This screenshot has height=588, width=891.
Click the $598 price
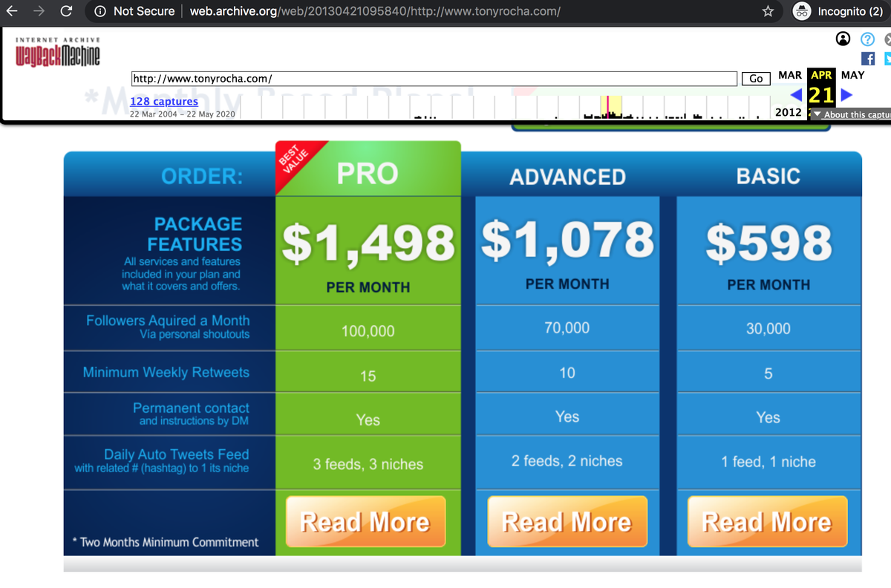pyautogui.click(x=768, y=243)
